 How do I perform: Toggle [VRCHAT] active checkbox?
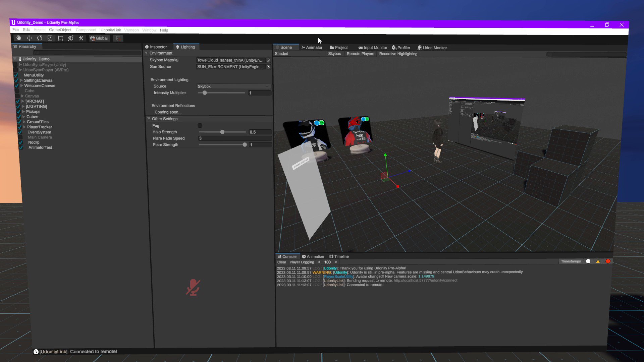[18, 101]
